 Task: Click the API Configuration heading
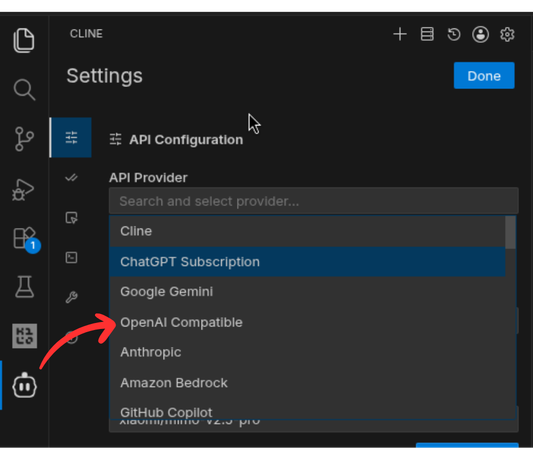(186, 140)
